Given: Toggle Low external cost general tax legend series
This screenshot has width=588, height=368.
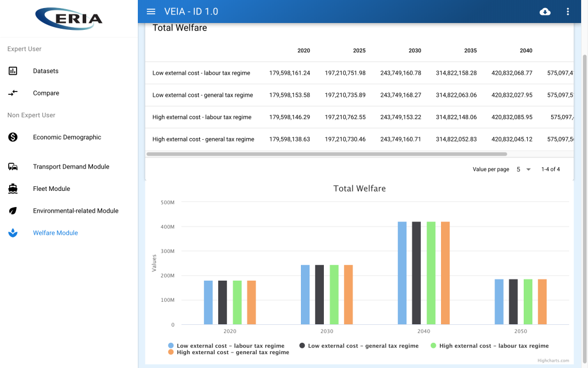Looking at the screenshot, I should [x=359, y=346].
